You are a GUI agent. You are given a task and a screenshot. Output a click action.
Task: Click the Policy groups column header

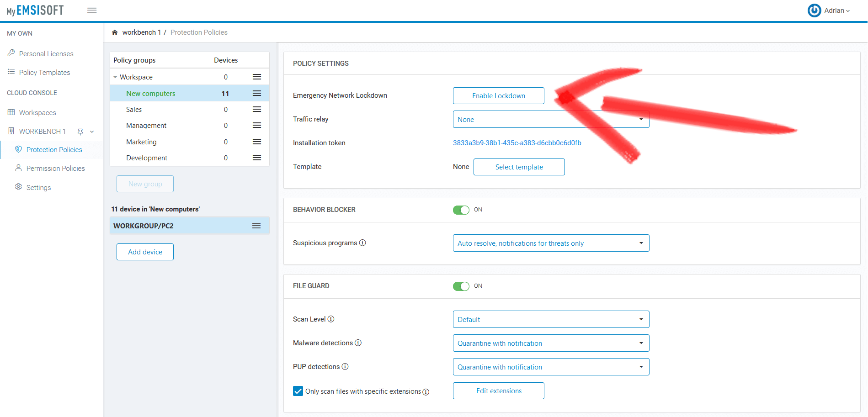[x=134, y=60]
